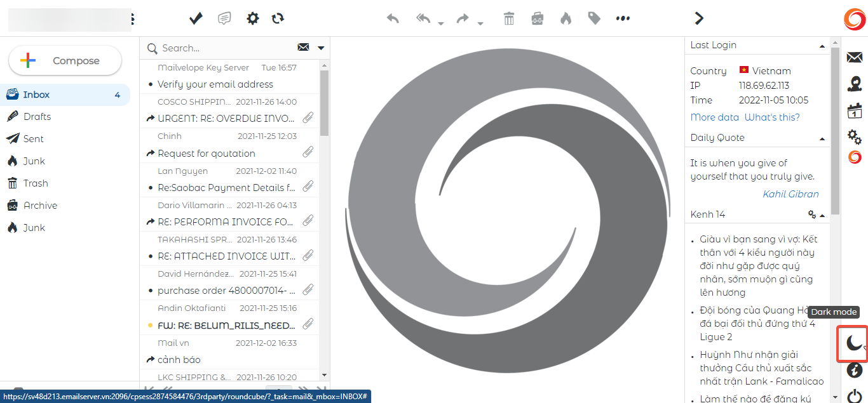Screen dimensions: 868x403
Task: Mark as junk with flame icon
Action: [566, 18]
